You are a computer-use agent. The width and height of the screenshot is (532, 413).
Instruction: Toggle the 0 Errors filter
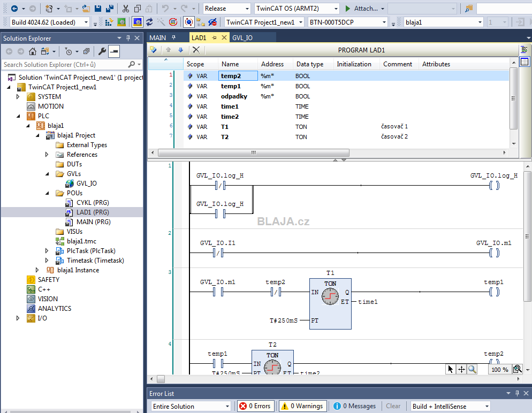click(255, 406)
